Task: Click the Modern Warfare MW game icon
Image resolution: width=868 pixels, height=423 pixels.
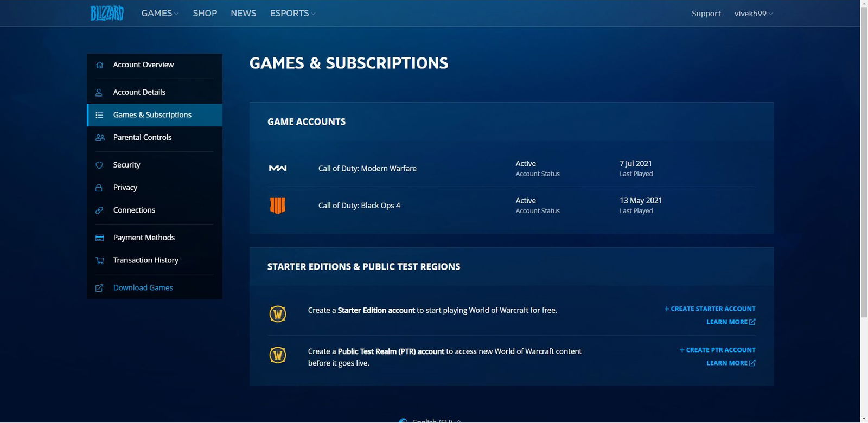Action: coord(278,168)
